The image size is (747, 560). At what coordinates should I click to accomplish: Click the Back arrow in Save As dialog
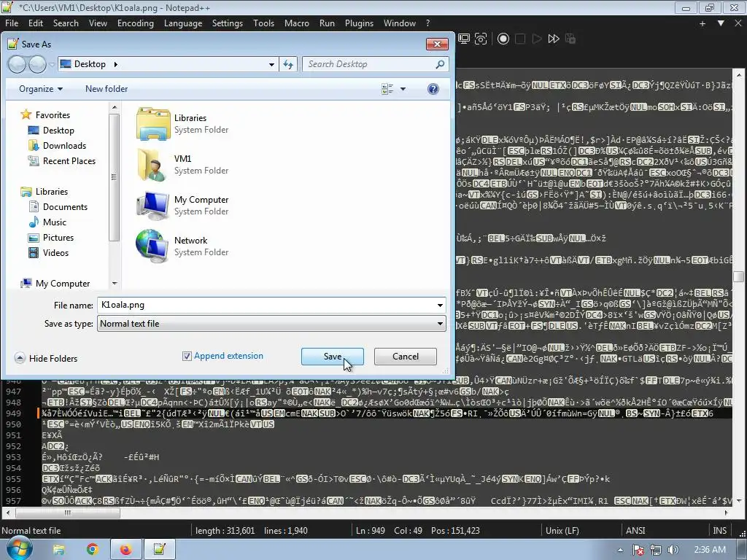pyautogui.click(x=18, y=64)
